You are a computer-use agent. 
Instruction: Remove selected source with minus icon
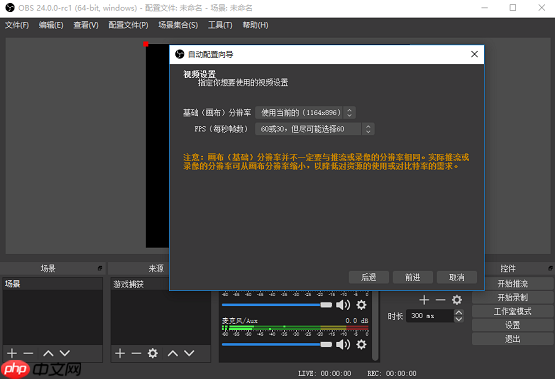click(136, 353)
